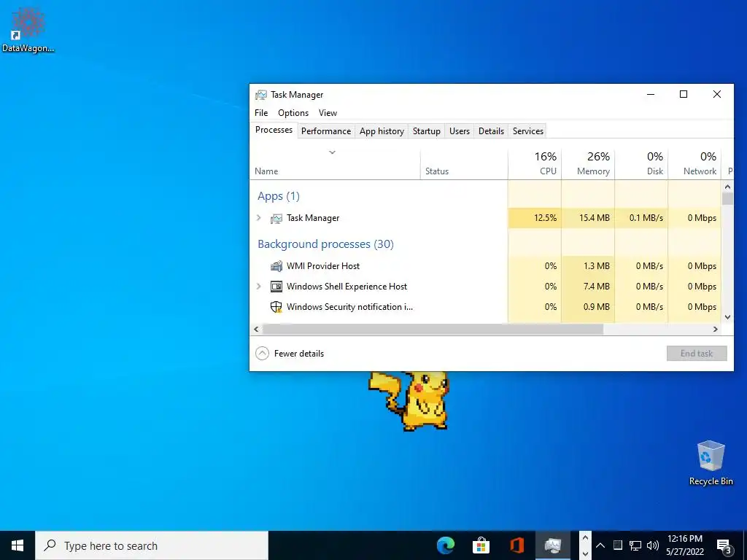Click the 0.1 MB/s disk value

[x=646, y=218]
